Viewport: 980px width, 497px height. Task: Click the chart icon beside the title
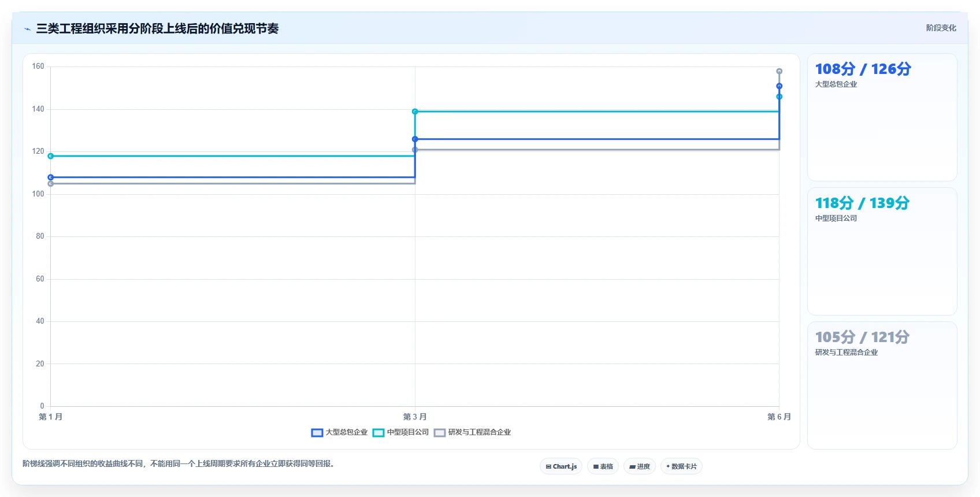tap(27, 29)
